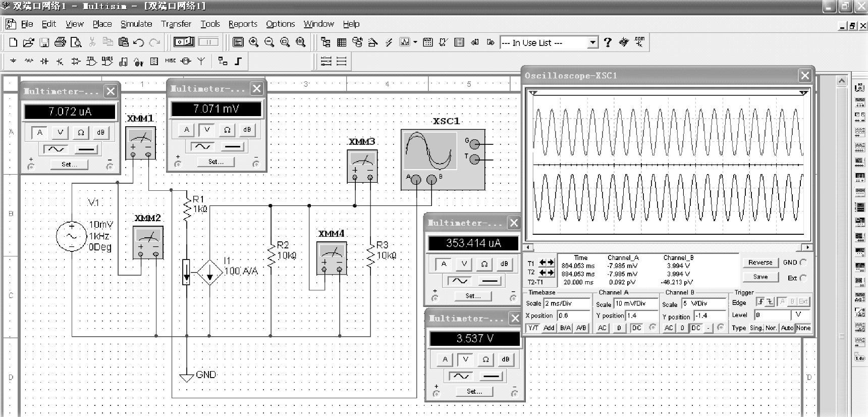The image size is (868, 417).
Task: Click the Zoom In magnifier icon
Action: [254, 42]
